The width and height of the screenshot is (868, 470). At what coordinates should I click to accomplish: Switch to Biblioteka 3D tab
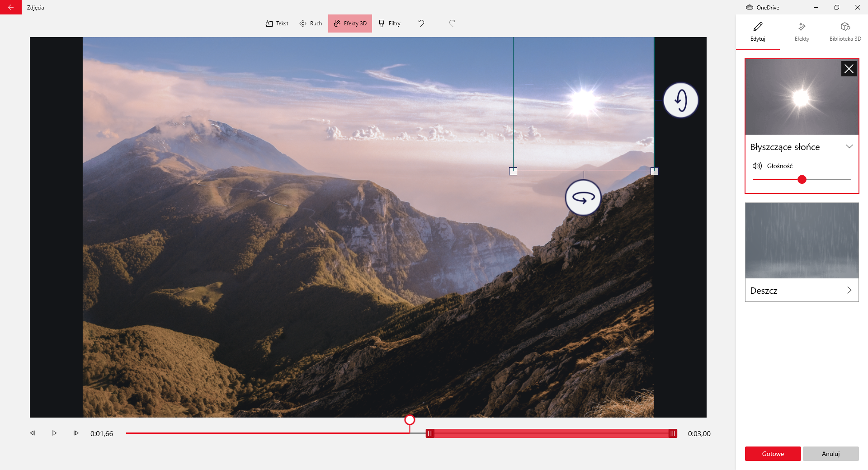pyautogui.click(x=845, y=32)
